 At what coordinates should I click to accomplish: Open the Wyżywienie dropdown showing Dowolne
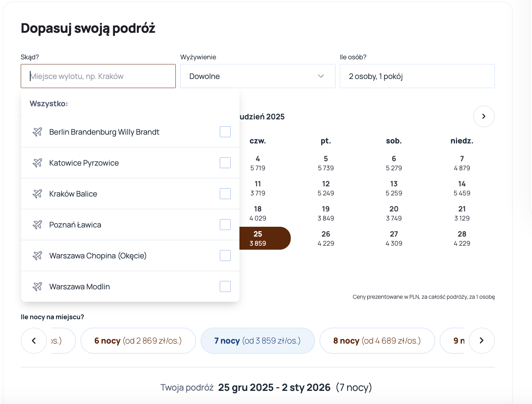click(x=257, y=76)
